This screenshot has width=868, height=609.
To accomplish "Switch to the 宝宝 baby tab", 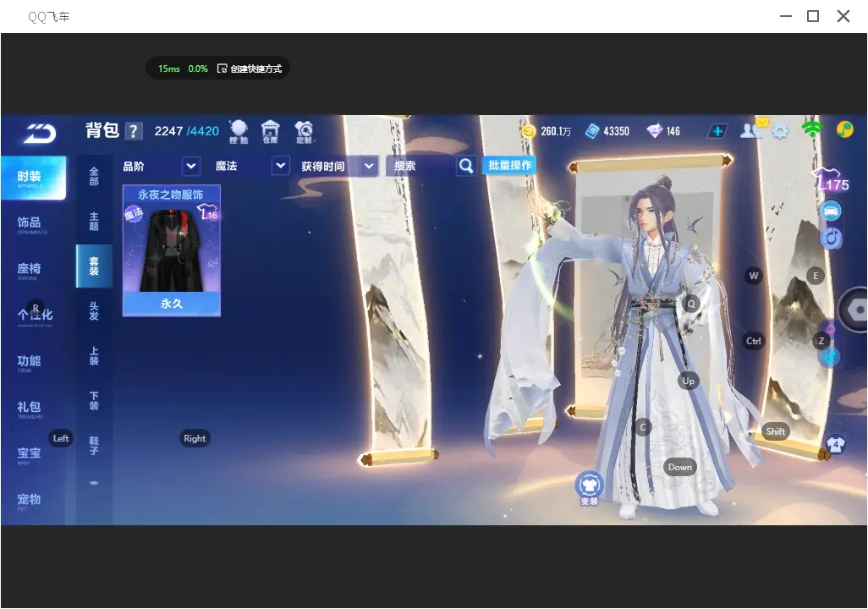I will [29, 454].
